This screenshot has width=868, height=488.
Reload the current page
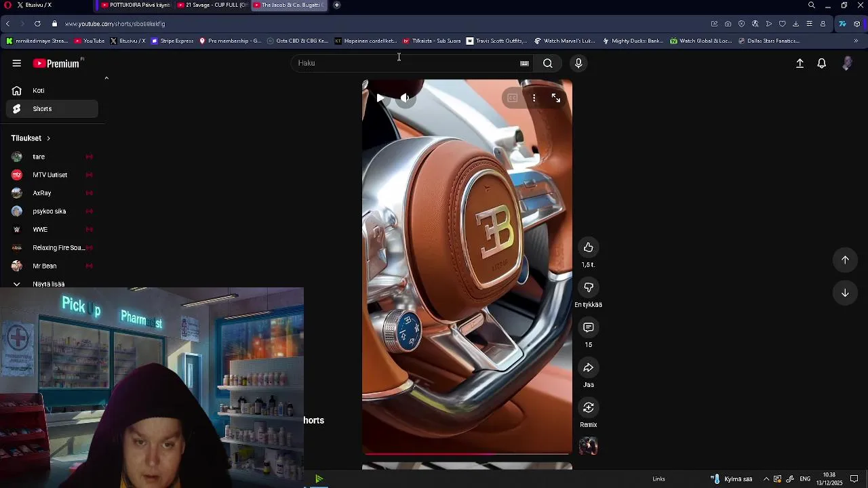37,24
